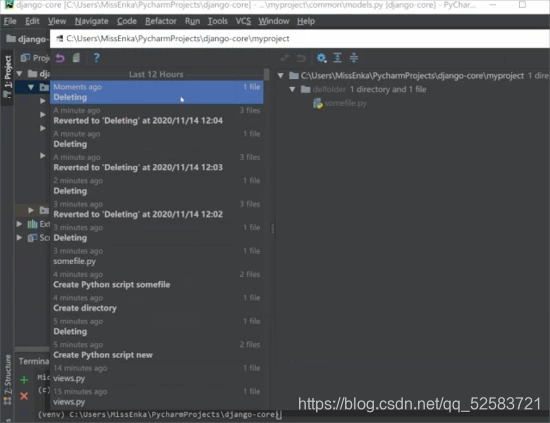Image resolution: width=550 pixels, height=423 pixels.
Task: Select the 'Moments ago' Deleting history entry
Action: (x=156, y=92)
